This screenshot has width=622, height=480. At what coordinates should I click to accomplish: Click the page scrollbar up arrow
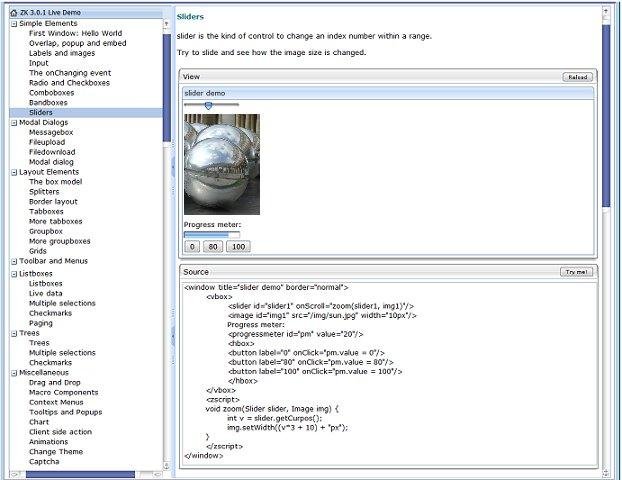606,12
